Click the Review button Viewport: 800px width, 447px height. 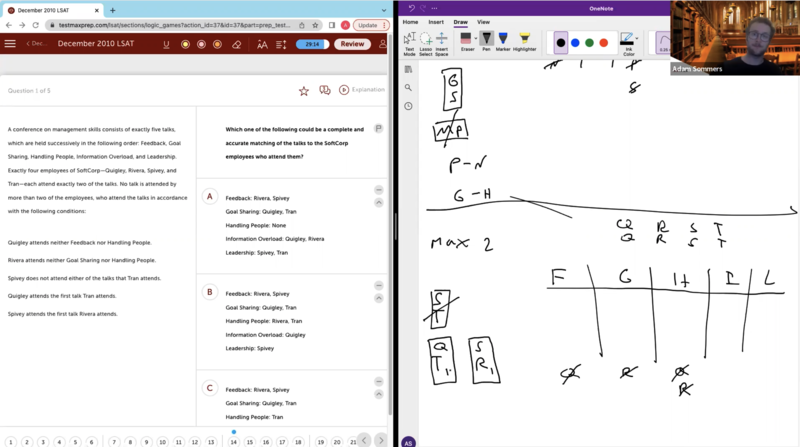coord(351,44)
